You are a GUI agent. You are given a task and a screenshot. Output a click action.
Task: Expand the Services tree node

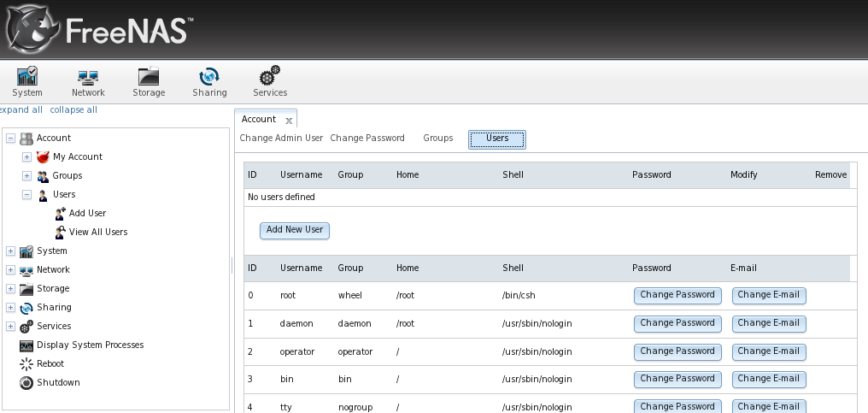(10, 327)
